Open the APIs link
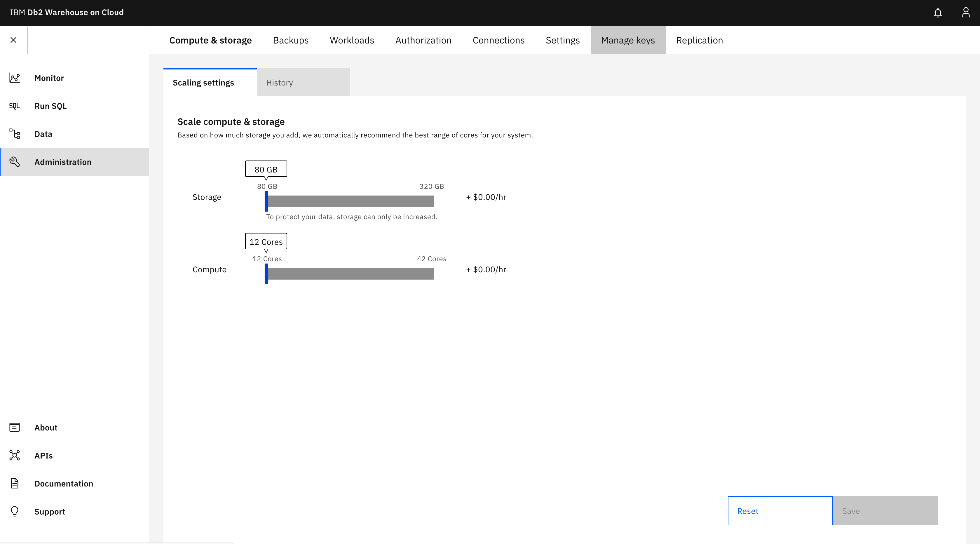The image size is (980, 544). pyautogui.click(x=75, y=455)
